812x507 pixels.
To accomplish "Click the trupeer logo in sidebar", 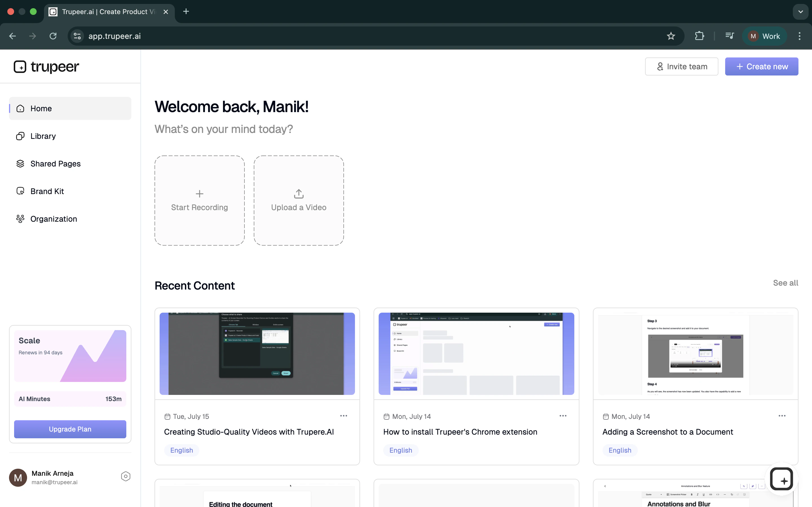I will [46, 67].
